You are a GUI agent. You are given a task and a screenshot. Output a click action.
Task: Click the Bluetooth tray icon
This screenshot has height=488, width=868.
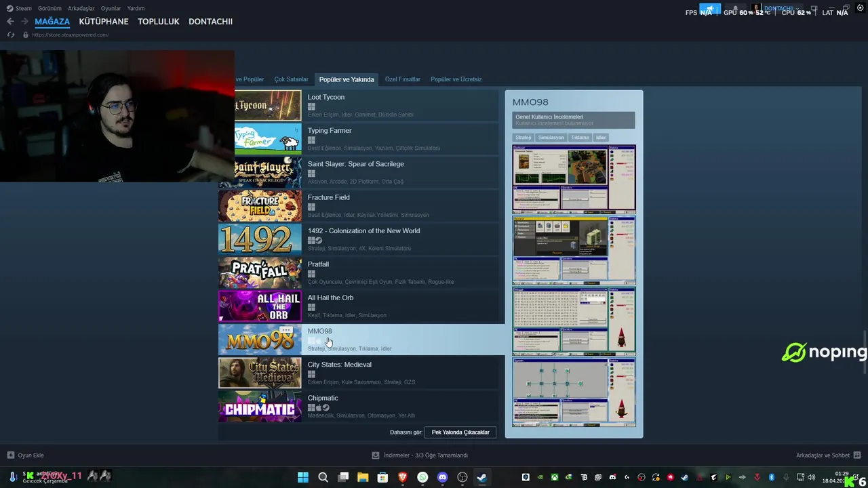(x=772, y=477)
